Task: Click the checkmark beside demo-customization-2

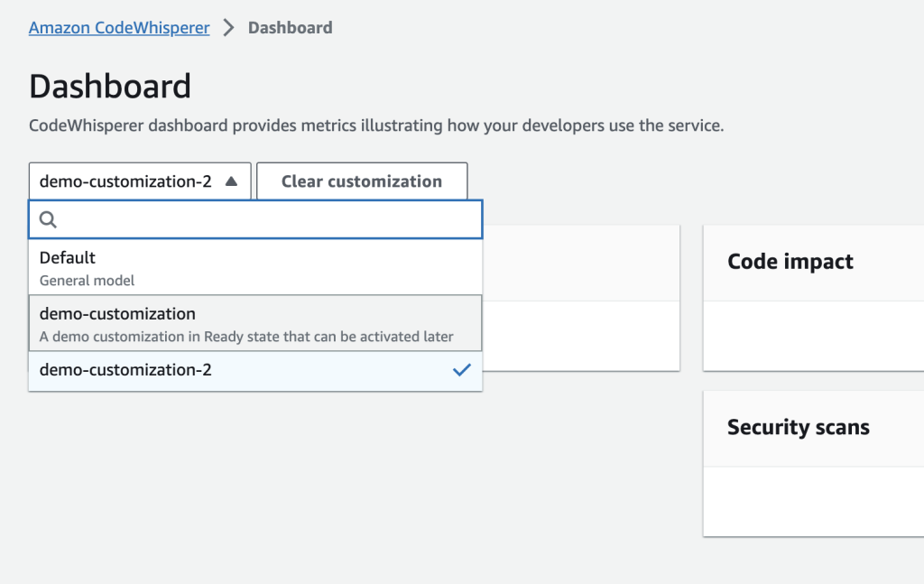Action: pos(461,369)
